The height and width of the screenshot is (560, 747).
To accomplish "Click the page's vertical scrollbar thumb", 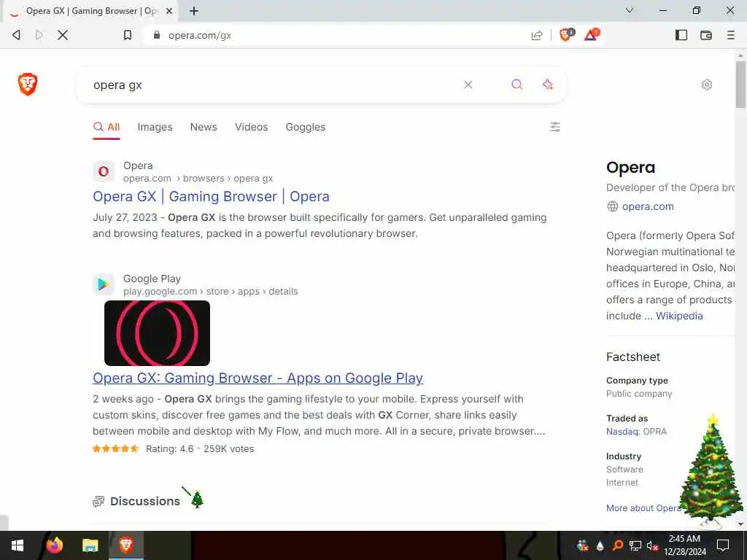I will (740, 85).
